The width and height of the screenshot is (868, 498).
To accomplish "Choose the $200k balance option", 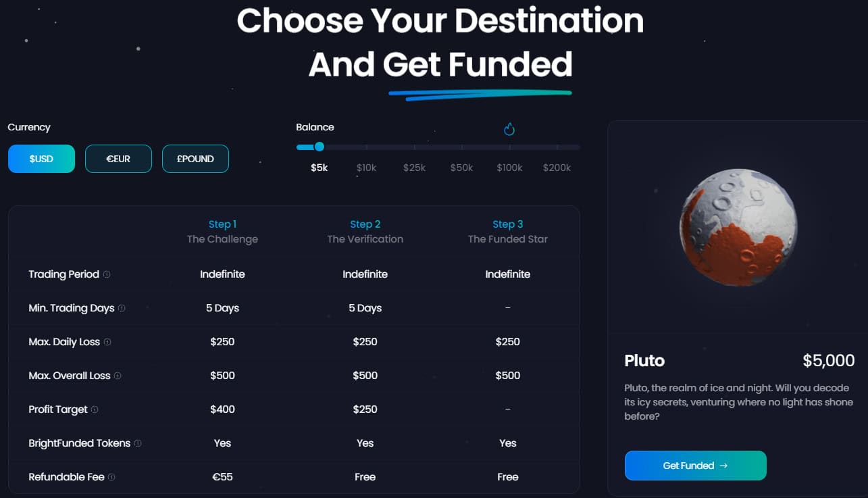I will [x=557, y=168].
